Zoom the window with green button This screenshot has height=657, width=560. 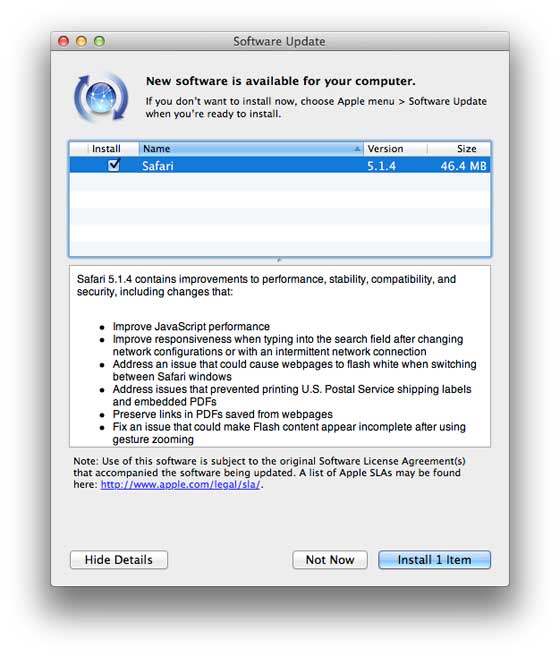[99, 41]
